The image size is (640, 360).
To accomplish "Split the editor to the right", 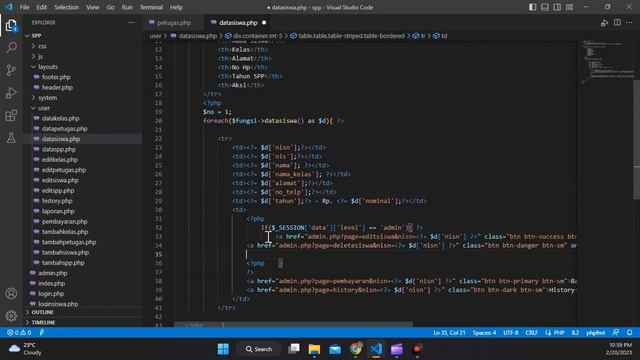I will point(617,23).
